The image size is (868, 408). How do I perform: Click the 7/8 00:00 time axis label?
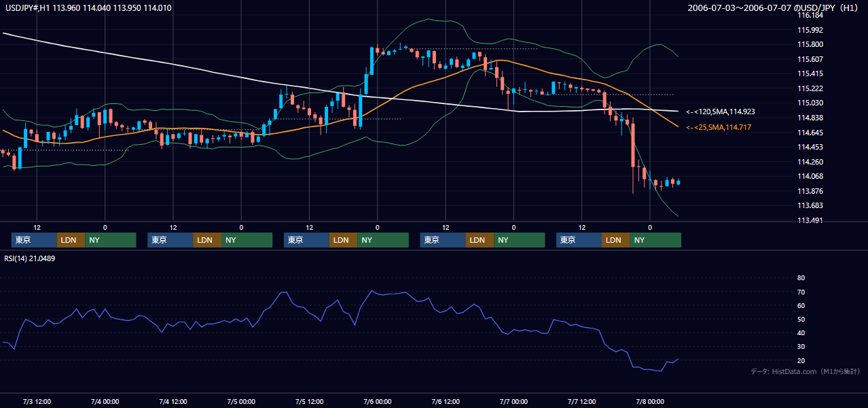[650, 401]
